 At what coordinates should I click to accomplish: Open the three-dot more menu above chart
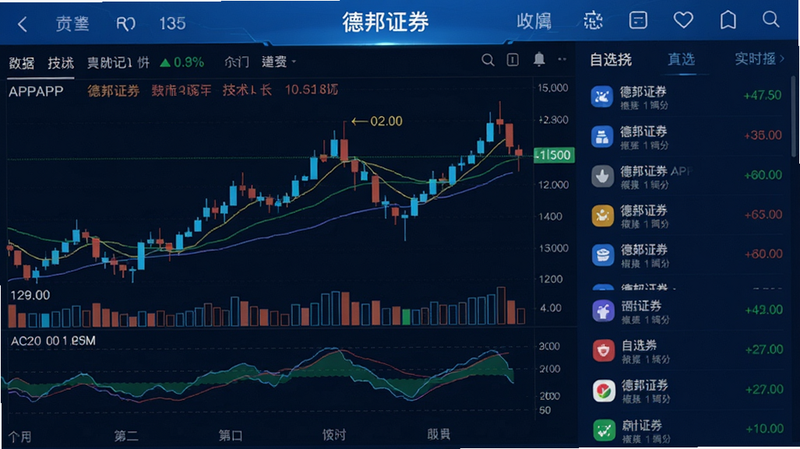562,60
